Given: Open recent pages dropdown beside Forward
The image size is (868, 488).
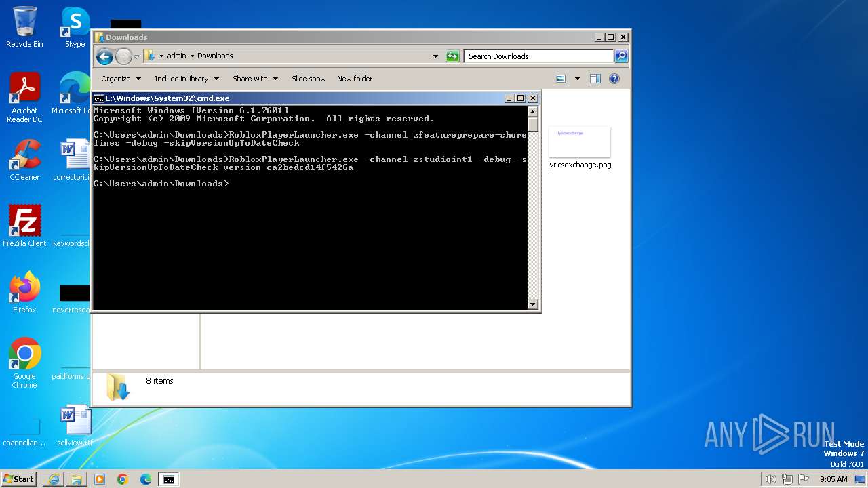Looking at the screenshot, I should tap(136, 56).
